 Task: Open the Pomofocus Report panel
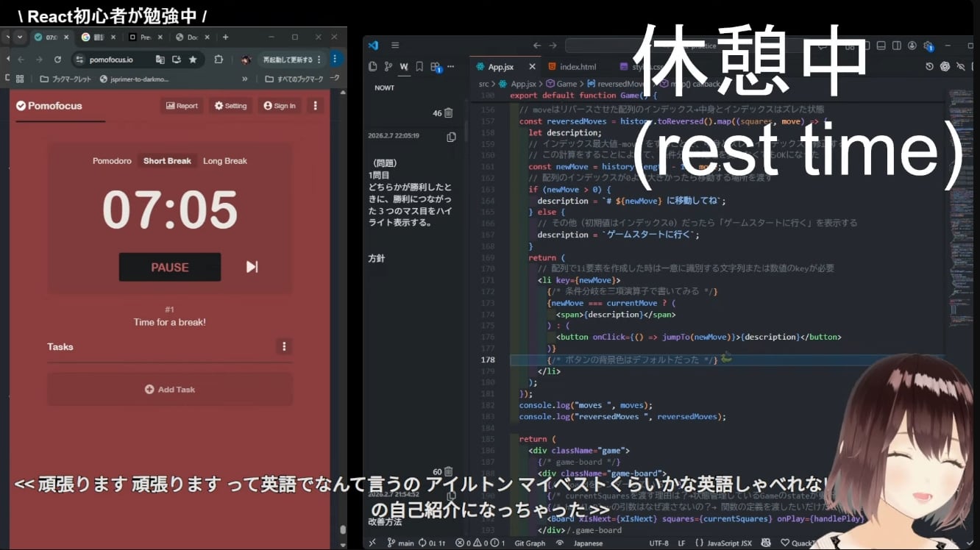182,106
